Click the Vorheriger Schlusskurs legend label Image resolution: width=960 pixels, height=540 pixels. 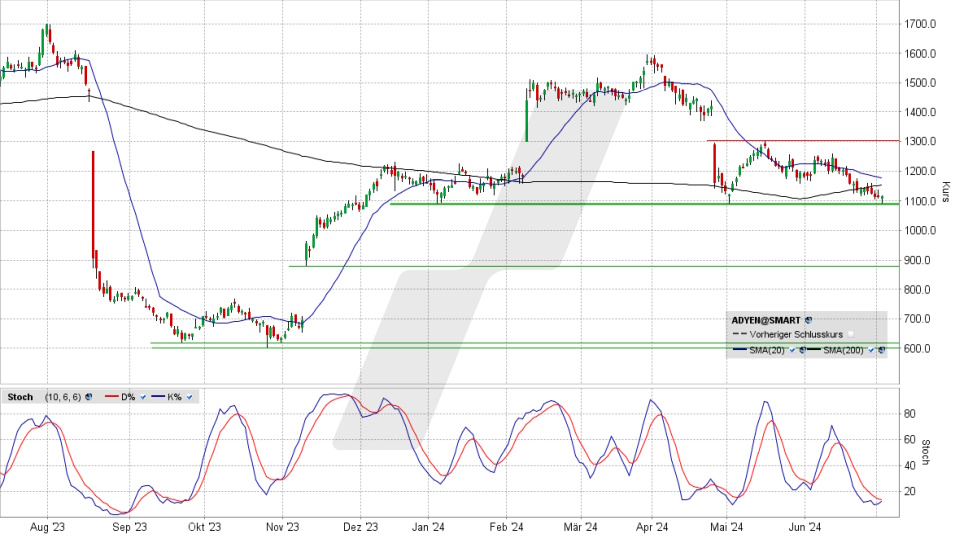coord(796,334)
